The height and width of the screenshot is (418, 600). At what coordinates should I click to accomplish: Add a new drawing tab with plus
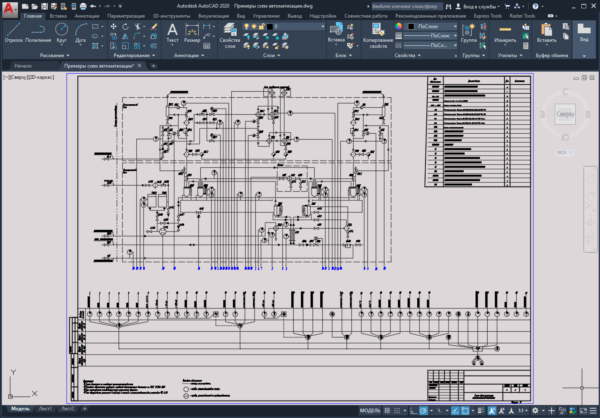[x=153, y=66]
